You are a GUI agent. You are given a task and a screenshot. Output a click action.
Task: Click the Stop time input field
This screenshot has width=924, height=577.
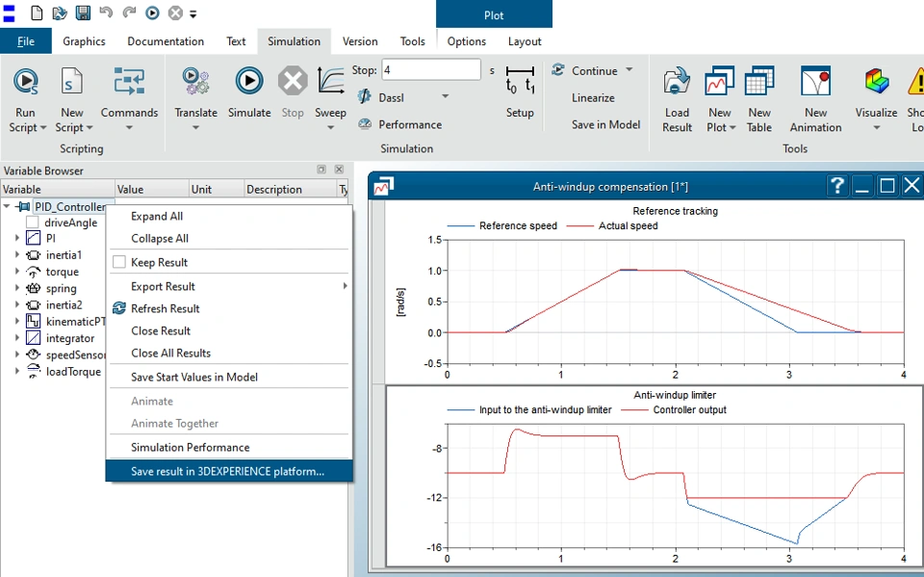pyautogui.click(x=431, y=70)
